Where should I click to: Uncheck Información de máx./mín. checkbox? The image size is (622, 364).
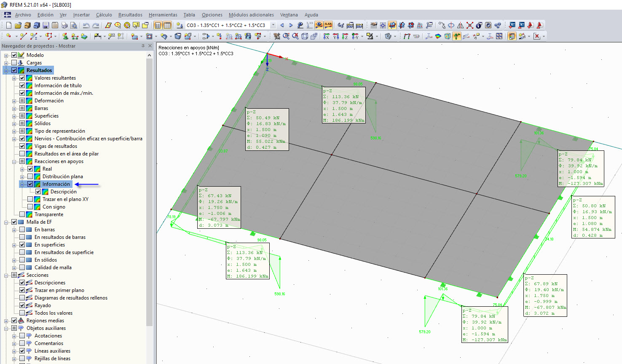tap(22, 93)
